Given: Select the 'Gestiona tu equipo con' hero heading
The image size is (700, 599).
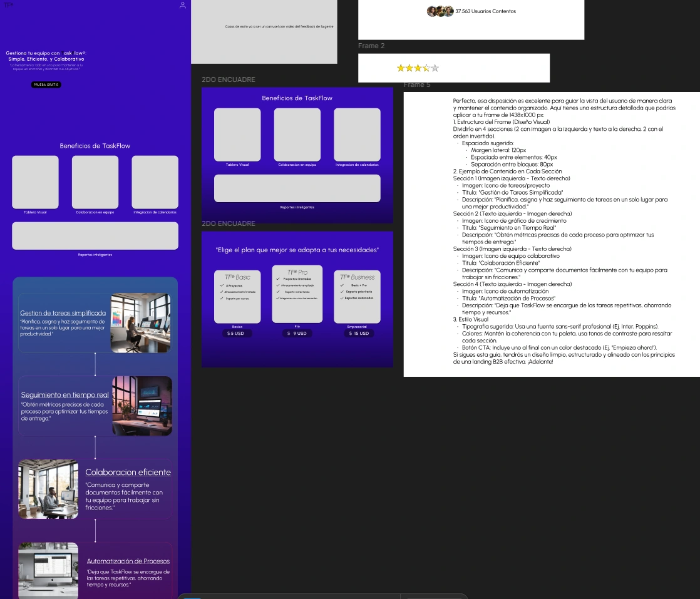Looking at the screenshot, I should click(x=46, y=56).
